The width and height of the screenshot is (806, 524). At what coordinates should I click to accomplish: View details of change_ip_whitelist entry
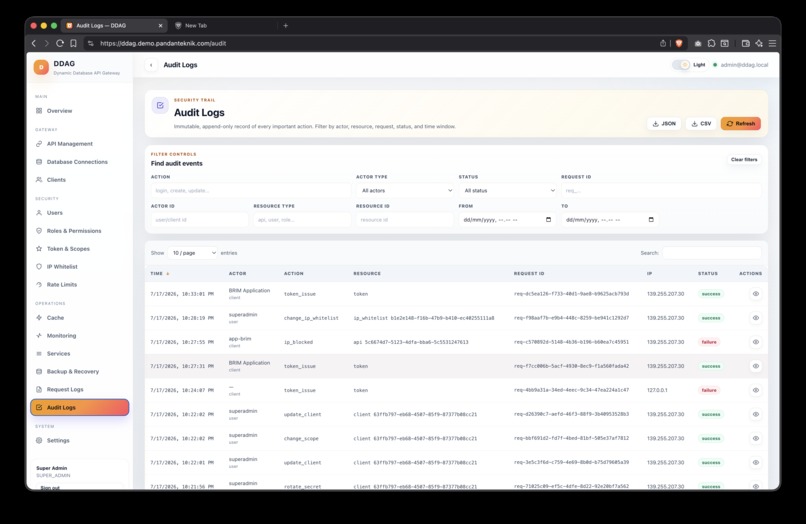(x=756, y=318)
